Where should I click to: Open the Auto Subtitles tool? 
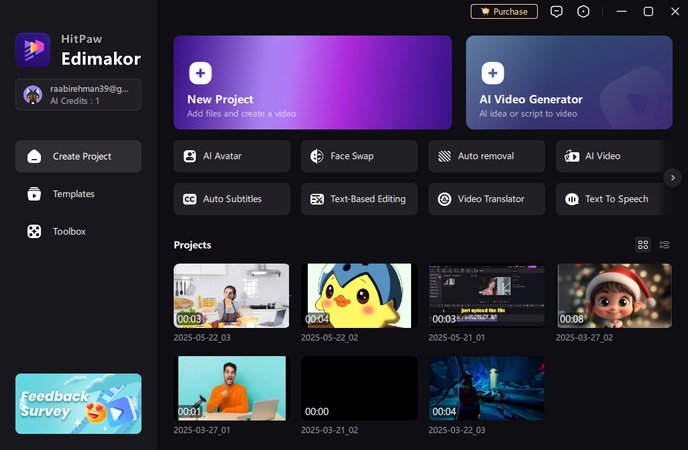[232, 199]
